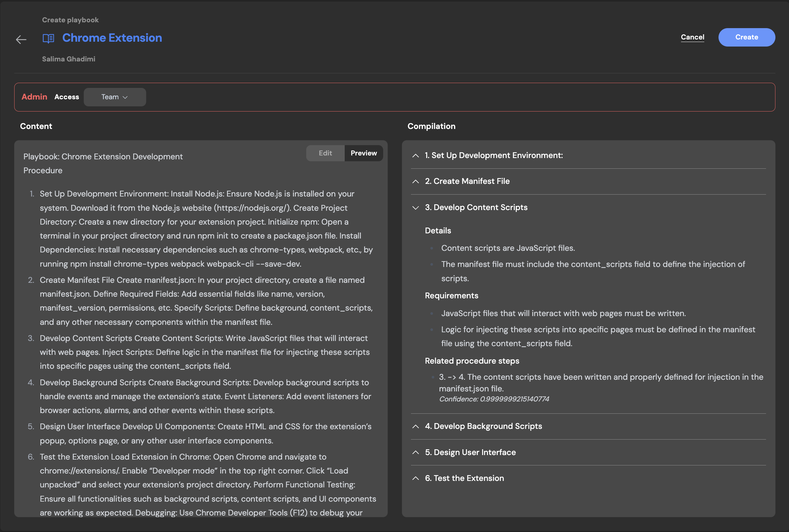Expand section 1 Set Up Development Environment
Image resolution: width=789 pixels, height=532 pixels.
pyautogui.click(x=416, y=155)
